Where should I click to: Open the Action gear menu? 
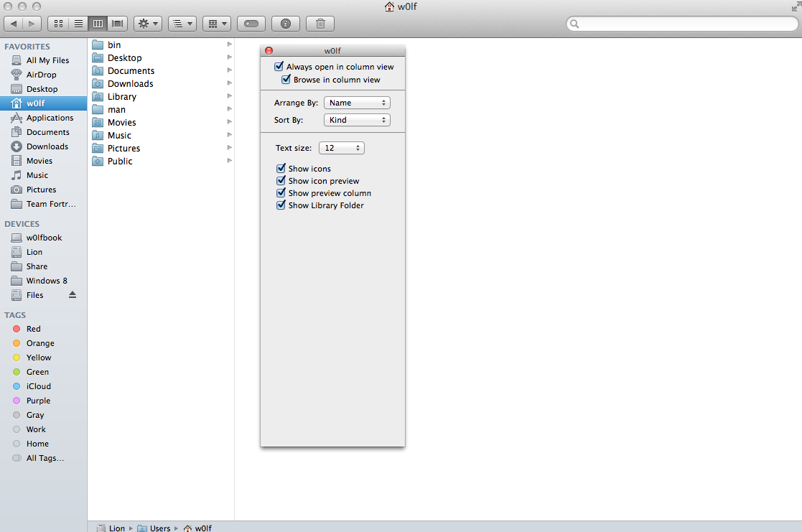pos(148,24)
